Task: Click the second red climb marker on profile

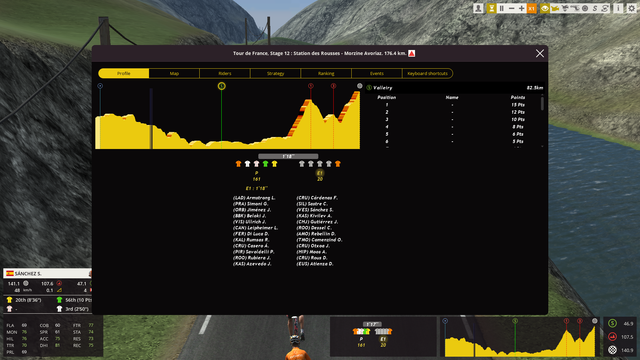Action: [333, 86]
